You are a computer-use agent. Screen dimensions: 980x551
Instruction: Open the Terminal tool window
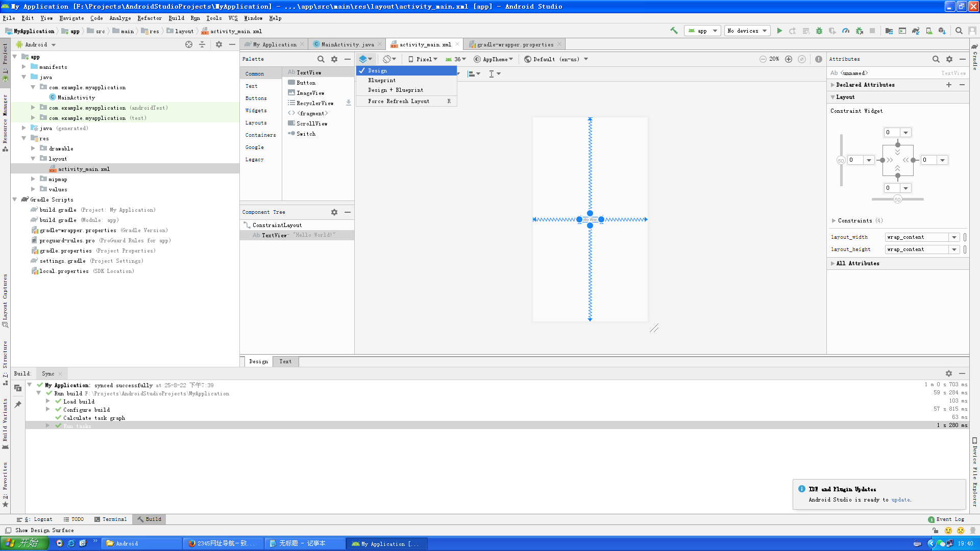pos(111,519)
